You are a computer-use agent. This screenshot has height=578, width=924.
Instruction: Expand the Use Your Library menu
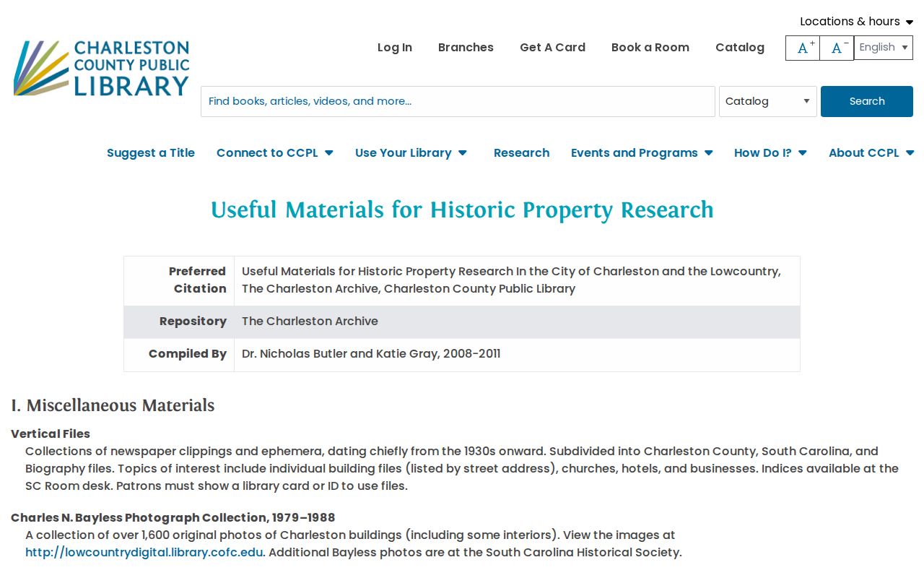(411, 152)
